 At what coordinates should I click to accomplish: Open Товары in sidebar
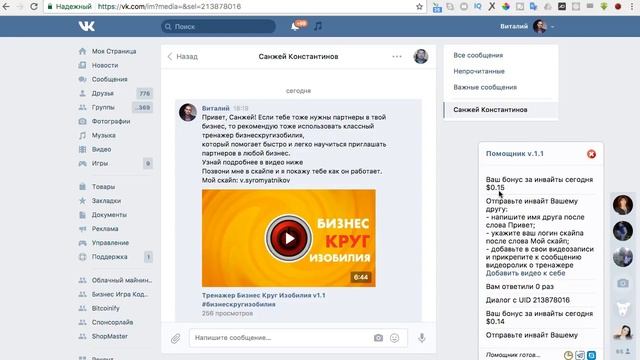coord(103,187)
